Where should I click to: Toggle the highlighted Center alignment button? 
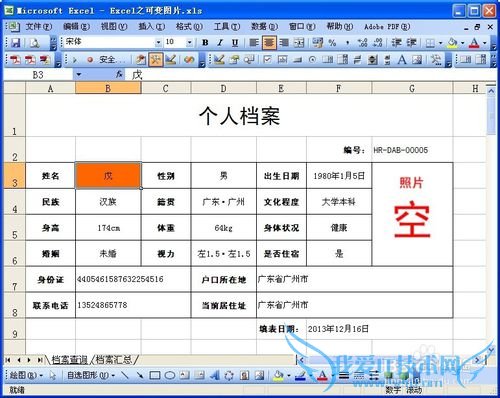point(269,42)
